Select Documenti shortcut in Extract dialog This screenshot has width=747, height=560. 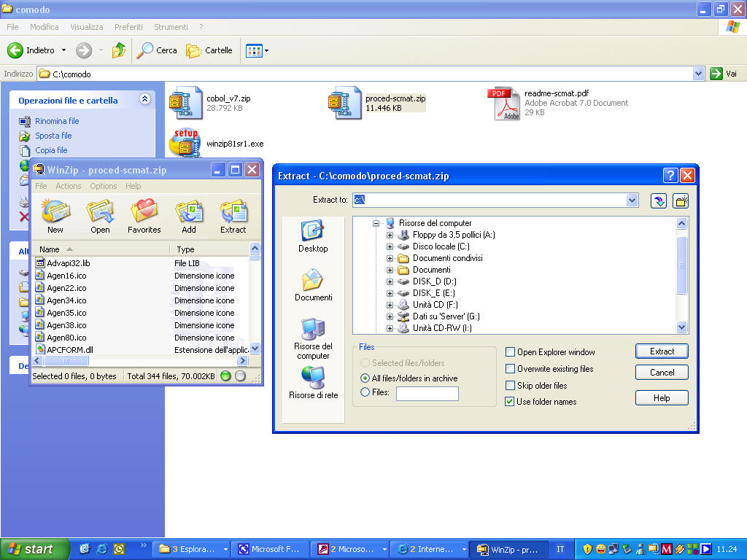pos(313,285)
